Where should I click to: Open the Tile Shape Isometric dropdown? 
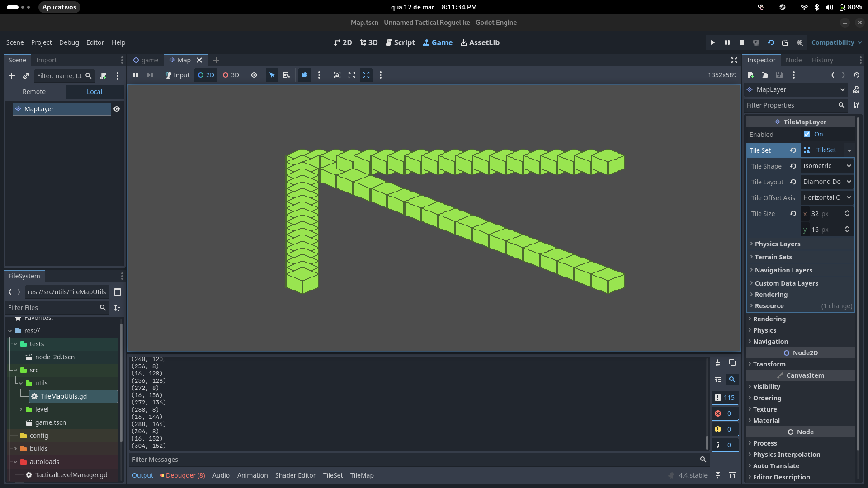click(x=827, y=166)
